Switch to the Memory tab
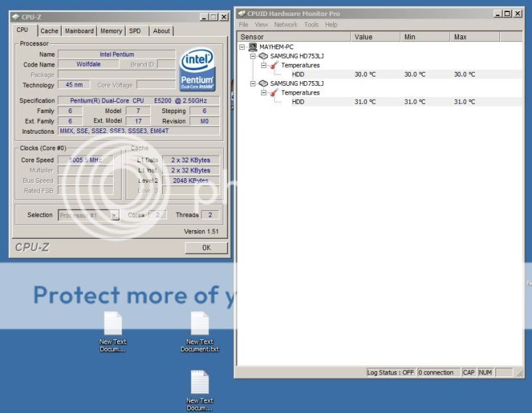 (111, 31)
